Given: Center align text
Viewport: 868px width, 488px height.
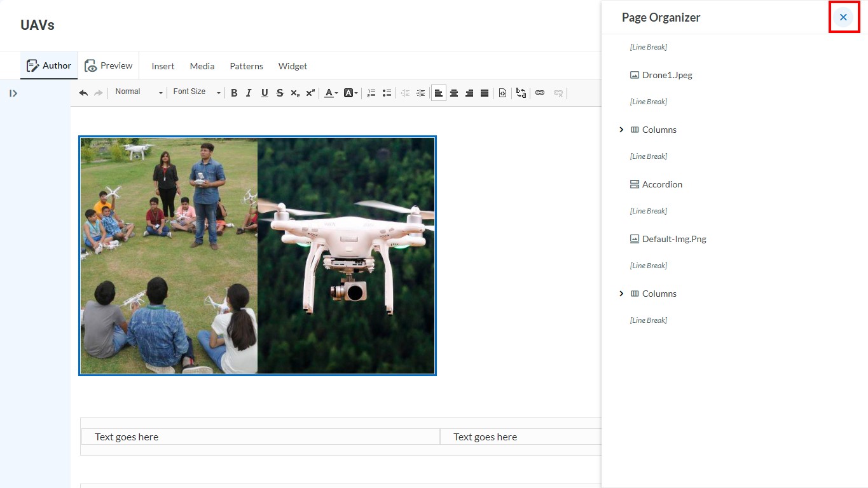Looking at the screenshot, I should 454,93.
